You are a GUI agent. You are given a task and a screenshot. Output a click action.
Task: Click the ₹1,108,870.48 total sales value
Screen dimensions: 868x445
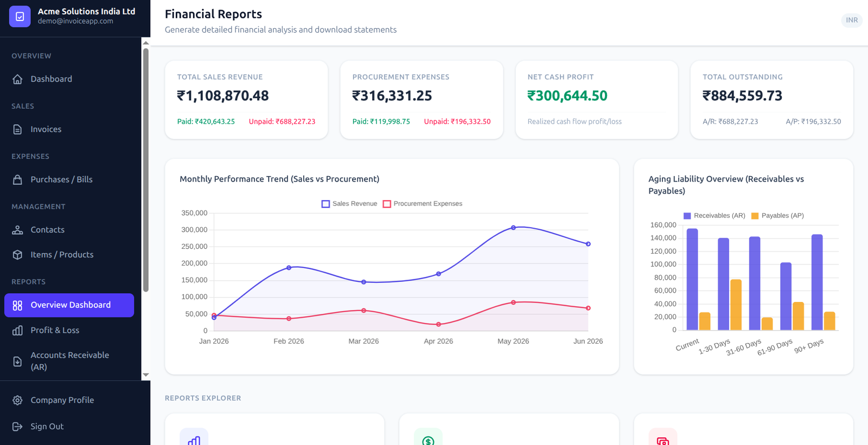[223, 96]
